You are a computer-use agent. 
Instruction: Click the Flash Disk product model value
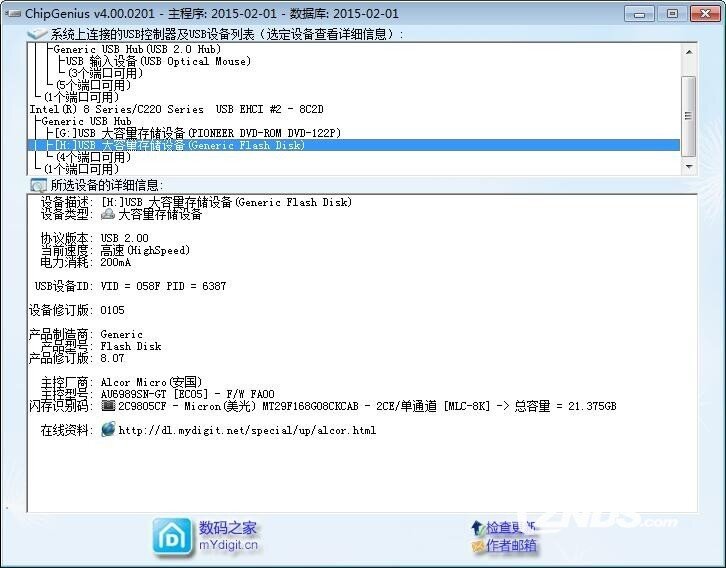131,346
